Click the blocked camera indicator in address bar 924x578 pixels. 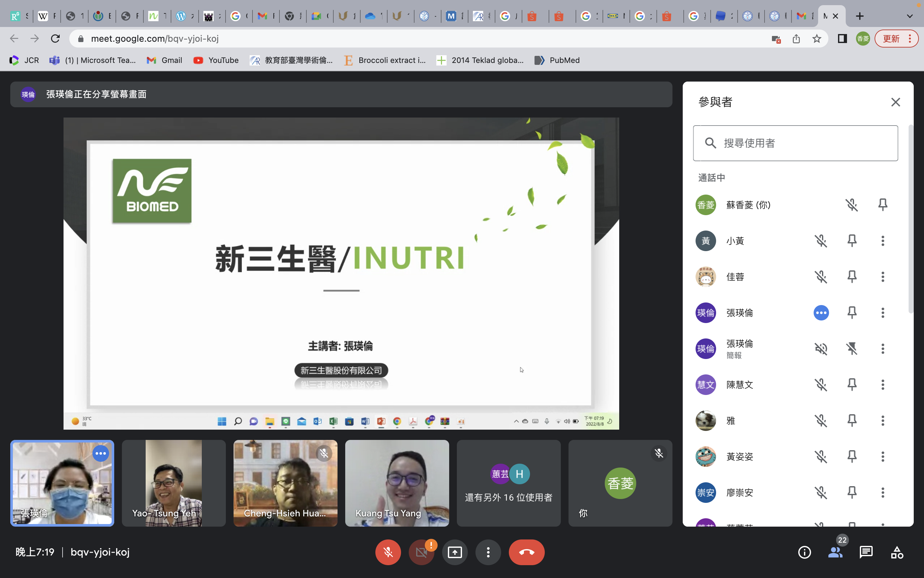pos(776,39)
